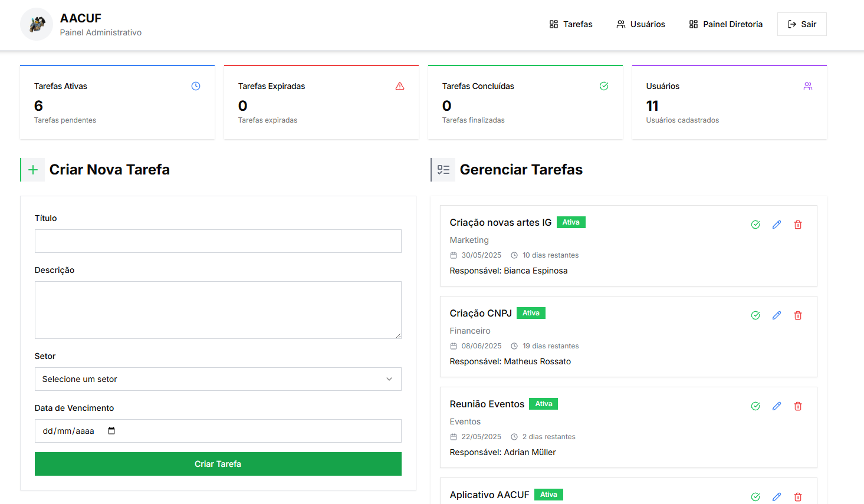Open the Selecione um setor dropdown
This screenshot has width=864, height=504.
point(218,379)
